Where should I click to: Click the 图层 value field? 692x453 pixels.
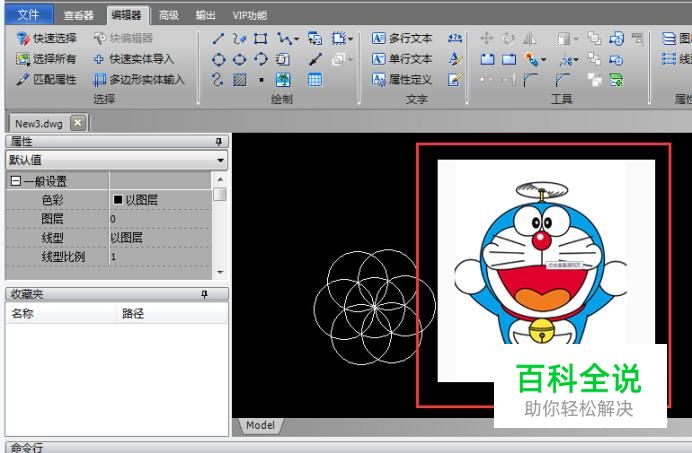(160, 219)
